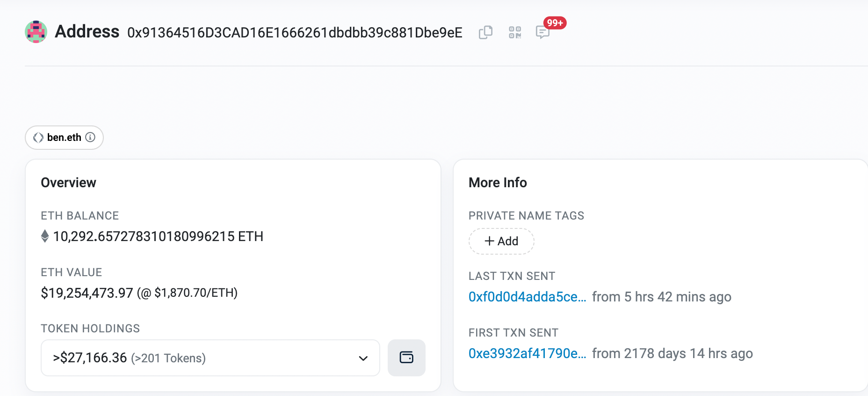Copy the address to clipboard
This screenshot has height=396, width=868.
click(485, 32)
